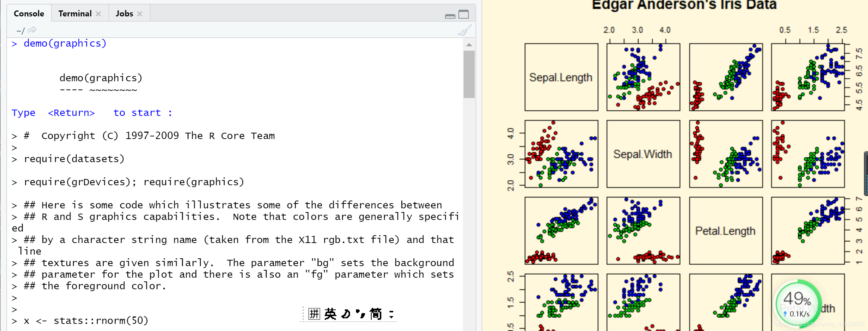Maximize the Console pane

coord(464,15)
